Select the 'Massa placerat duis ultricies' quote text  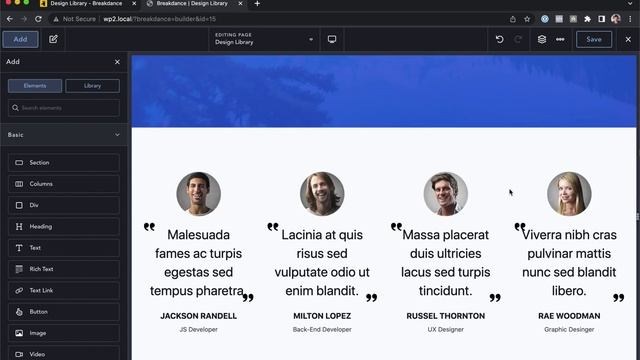446,262
